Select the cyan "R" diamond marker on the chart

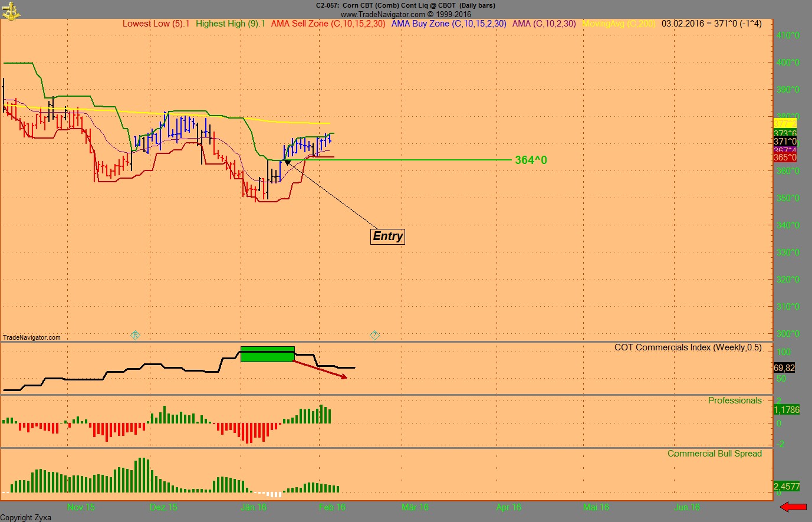tap(135, 335)
